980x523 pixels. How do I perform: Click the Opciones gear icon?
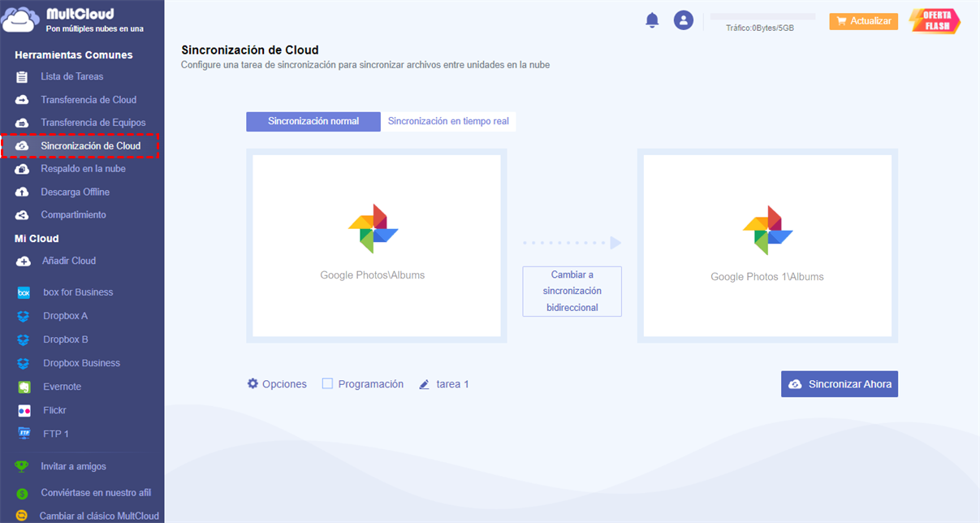click(253, 383)
